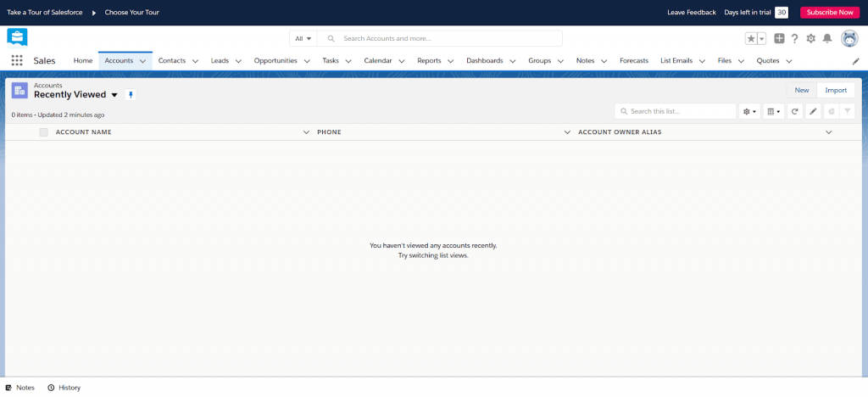The height and width of the screenshot is (397, 868).
Task: Open the Help question mark icon
Action: click(x=795, y=38)
